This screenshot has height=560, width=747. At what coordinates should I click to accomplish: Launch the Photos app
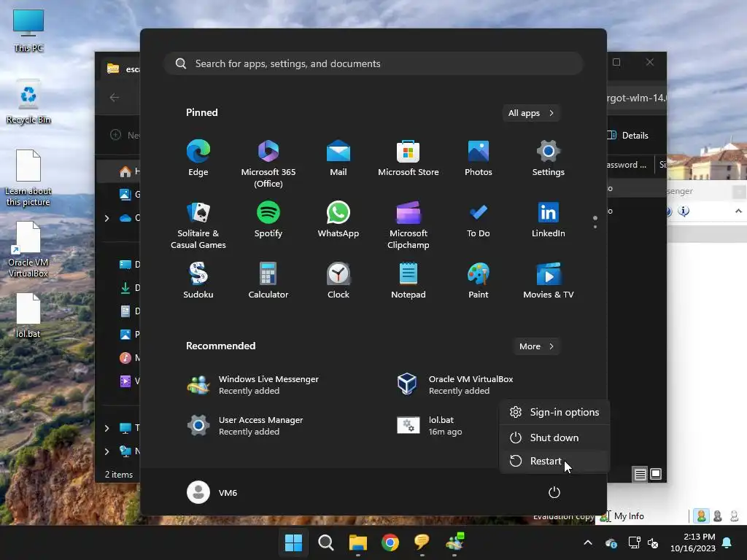(x=479, y=158)
